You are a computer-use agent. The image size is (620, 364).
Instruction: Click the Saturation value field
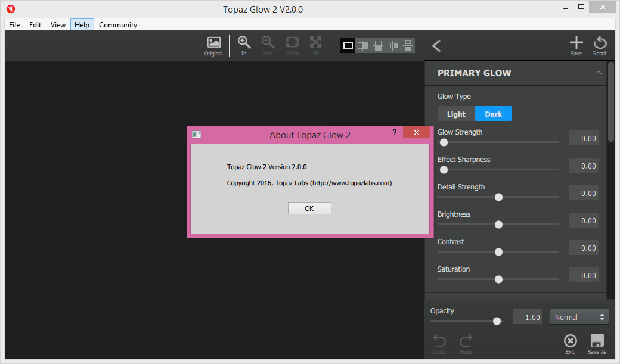[584, 275]
